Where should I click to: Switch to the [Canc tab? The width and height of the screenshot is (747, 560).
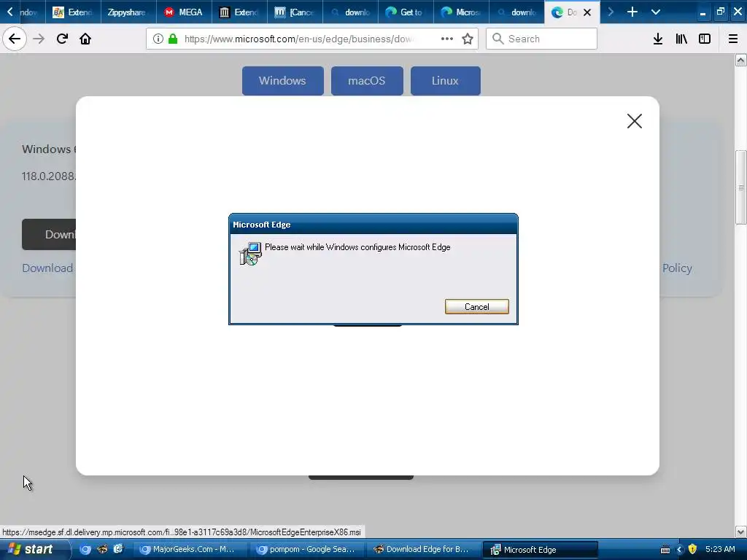(295, 12)
